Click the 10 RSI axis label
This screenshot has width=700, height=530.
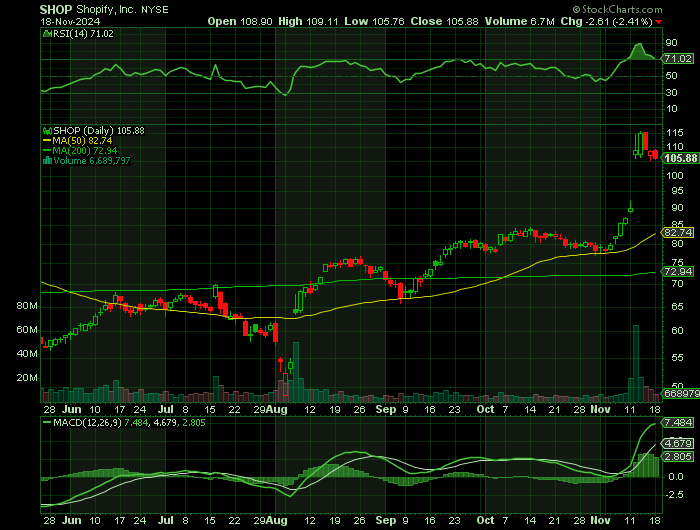[671, 109]
